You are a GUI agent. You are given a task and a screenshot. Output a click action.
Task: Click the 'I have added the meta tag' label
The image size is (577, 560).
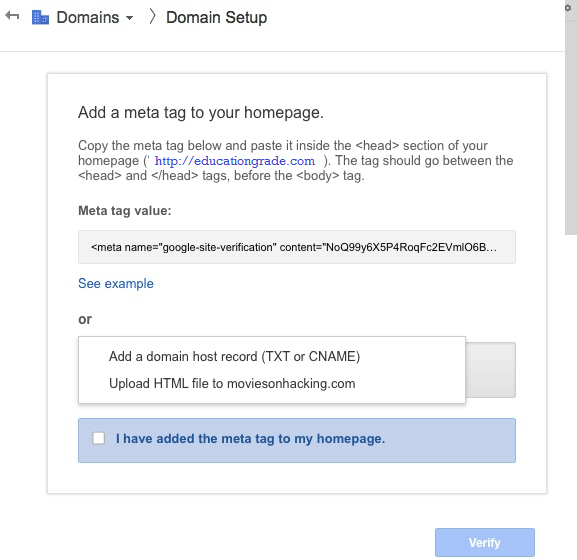coord(250,439)
